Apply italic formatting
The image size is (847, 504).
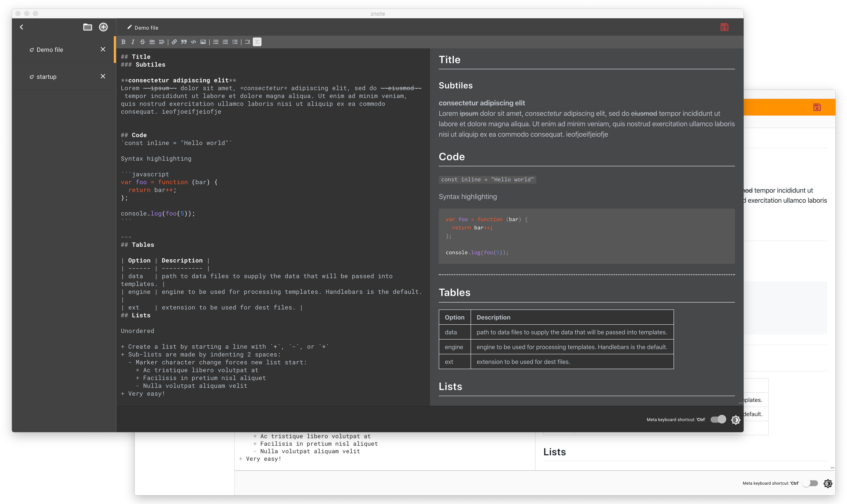click(133, 42)
